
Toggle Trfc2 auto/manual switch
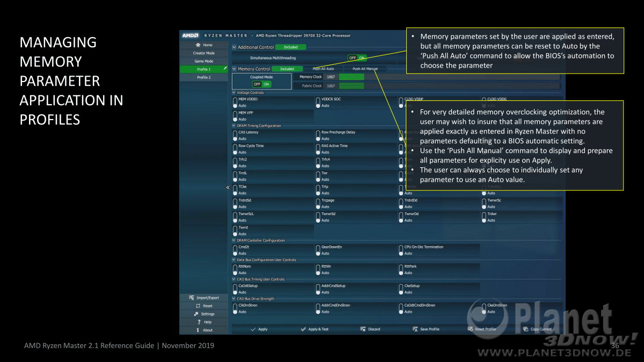pyautogui.click(x=235, y=162)
